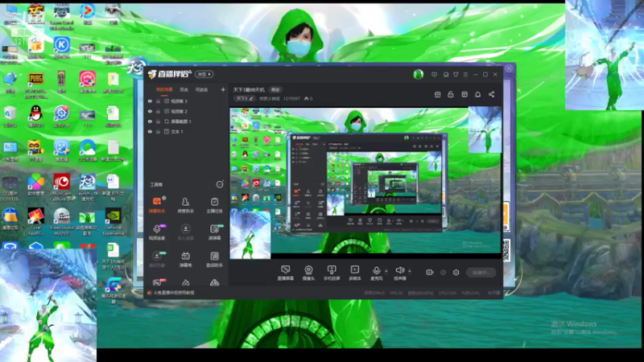Hide the 屏幕截图 1 source
644x362 pixels.
click(150, 121)
